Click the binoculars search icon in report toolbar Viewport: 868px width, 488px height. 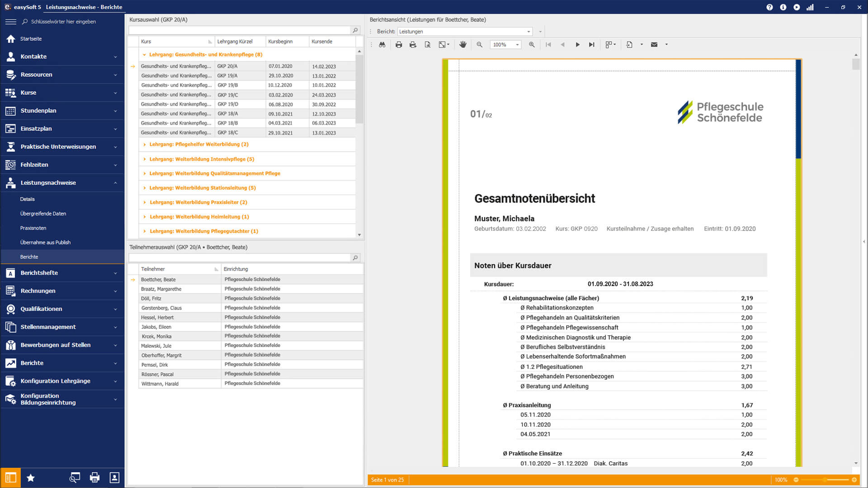(x=382, y=45)
